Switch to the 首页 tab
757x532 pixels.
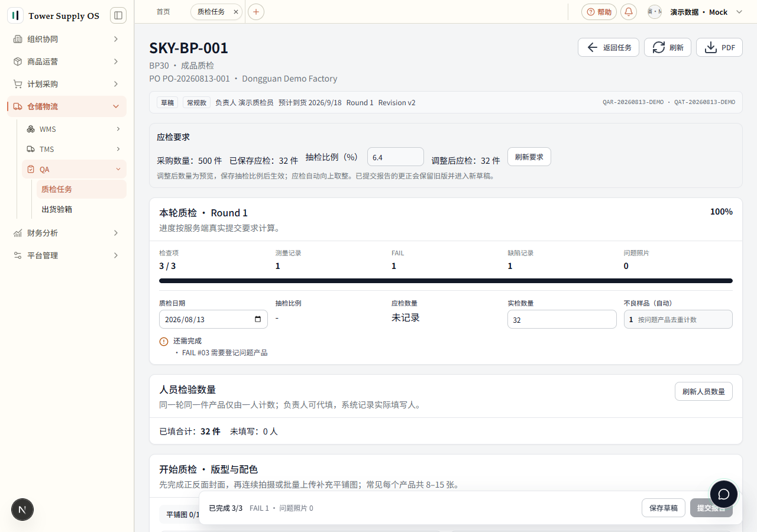(163, 12)
